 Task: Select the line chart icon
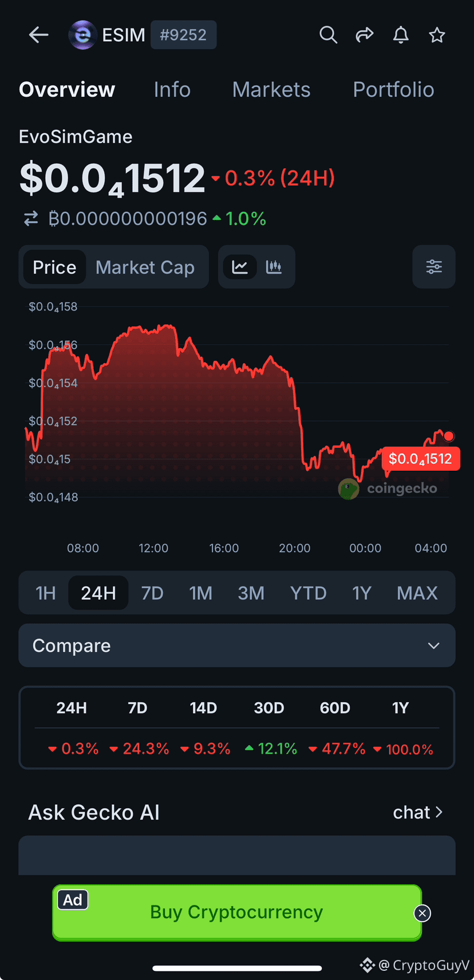click(240, 267)
